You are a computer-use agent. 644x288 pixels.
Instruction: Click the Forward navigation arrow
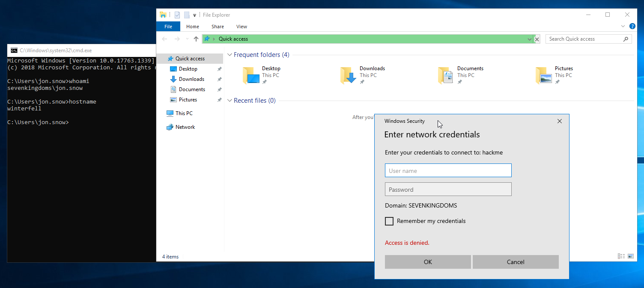[177, 39]
